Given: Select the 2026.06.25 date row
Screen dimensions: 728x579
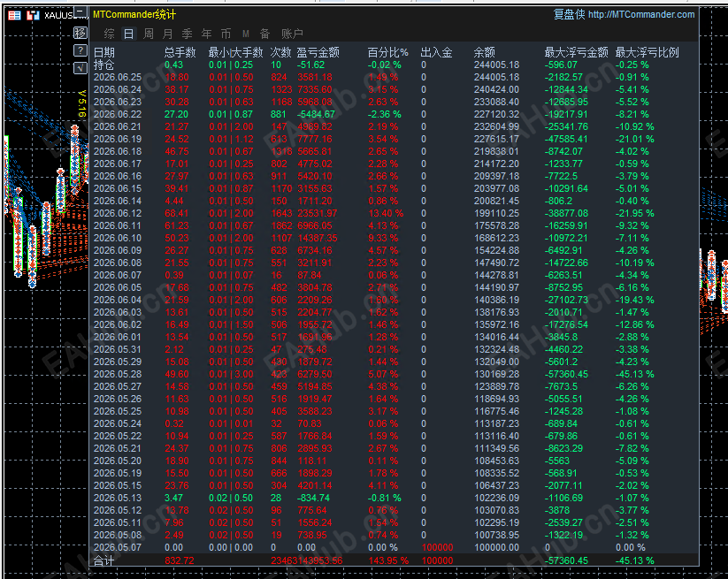Looking at the screenshot, I should click(394, 77).
